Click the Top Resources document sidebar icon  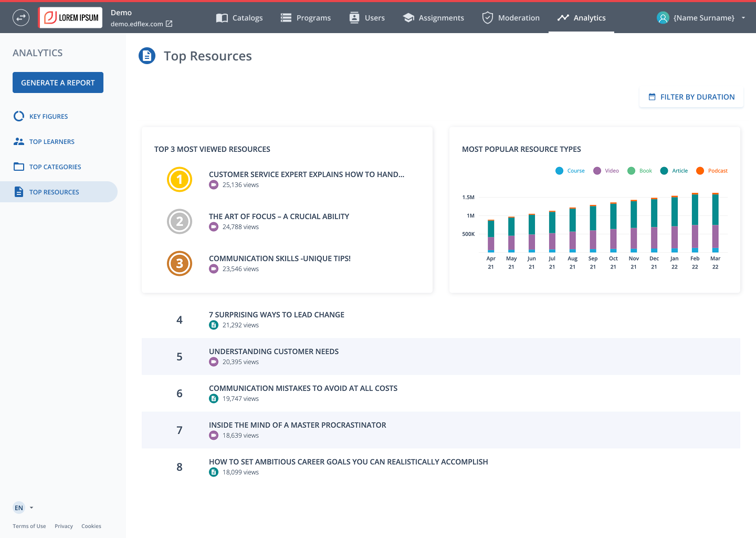[x=19, y=192]
